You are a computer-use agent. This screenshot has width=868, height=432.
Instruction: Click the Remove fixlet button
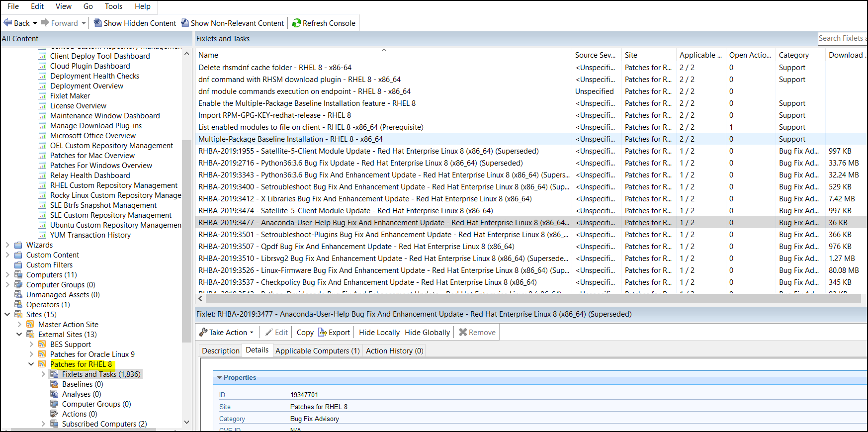point(477,332)
